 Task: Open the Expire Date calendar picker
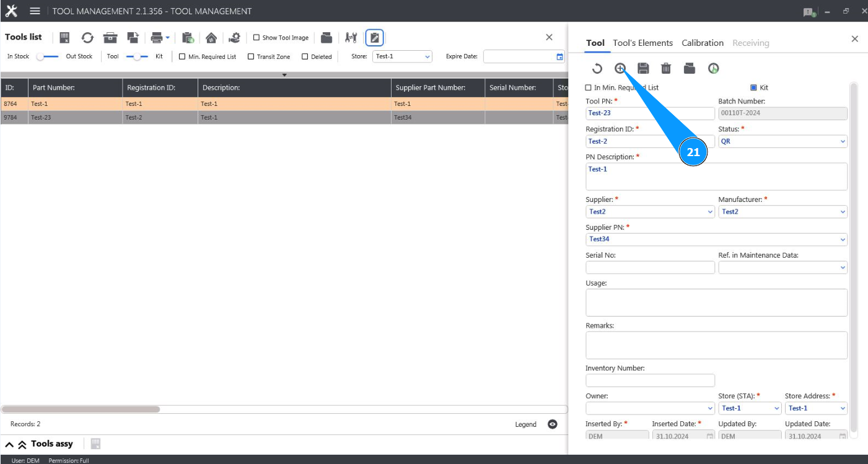[560, 56]
